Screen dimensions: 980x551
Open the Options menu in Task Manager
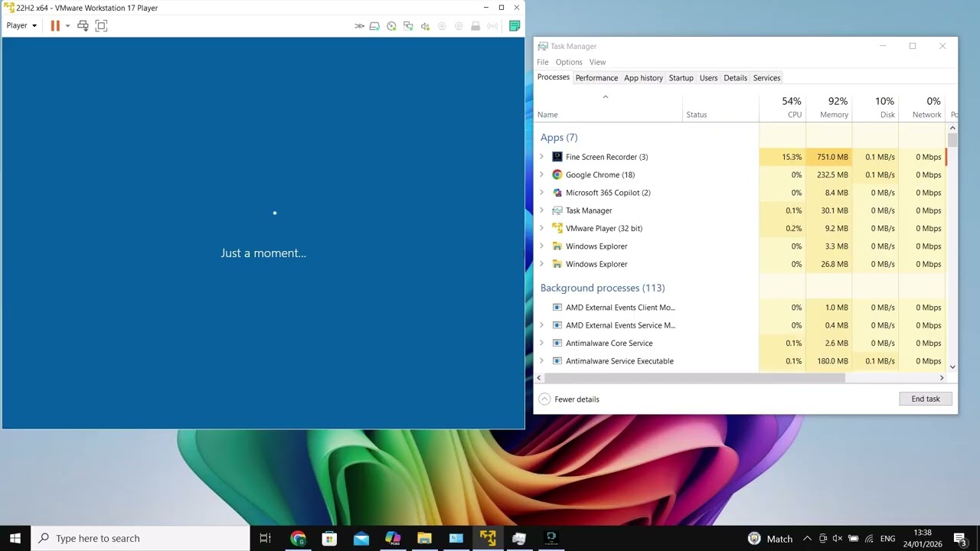pos(569,62)
